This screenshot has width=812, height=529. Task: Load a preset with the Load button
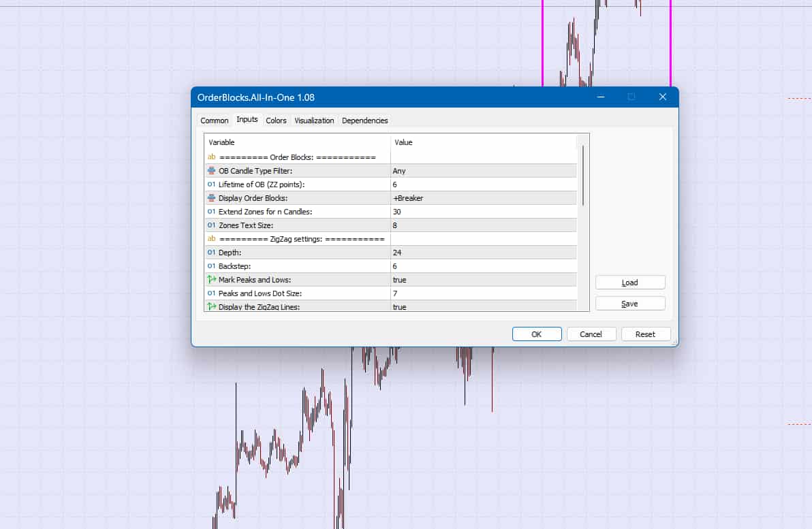[x=629, y=283]
